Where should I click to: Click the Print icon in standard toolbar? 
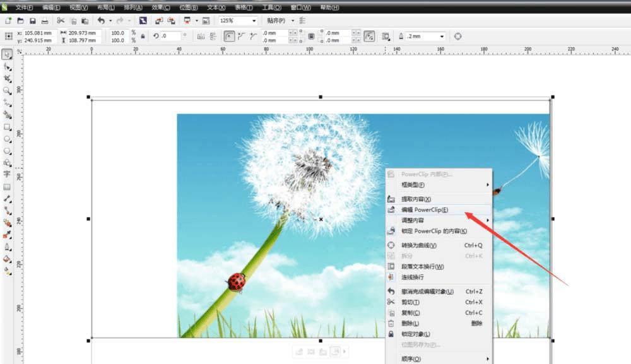point(45,21)
